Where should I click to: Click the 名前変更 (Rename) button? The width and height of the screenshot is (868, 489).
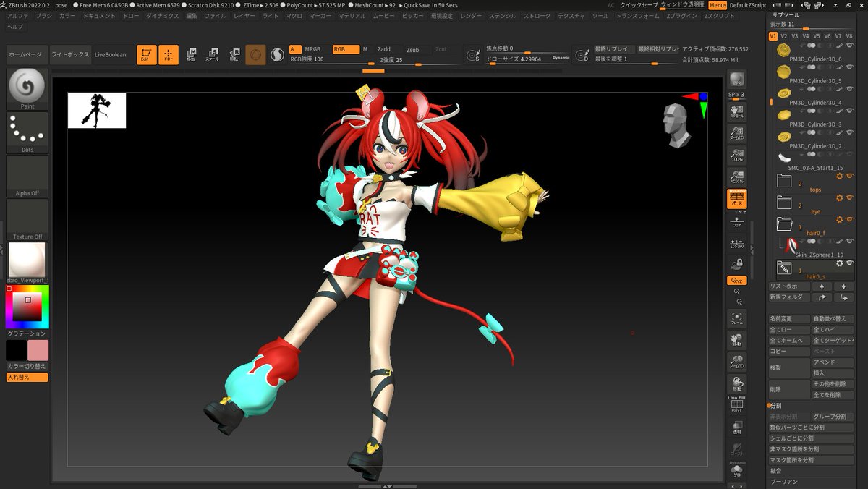click(789, 318)
